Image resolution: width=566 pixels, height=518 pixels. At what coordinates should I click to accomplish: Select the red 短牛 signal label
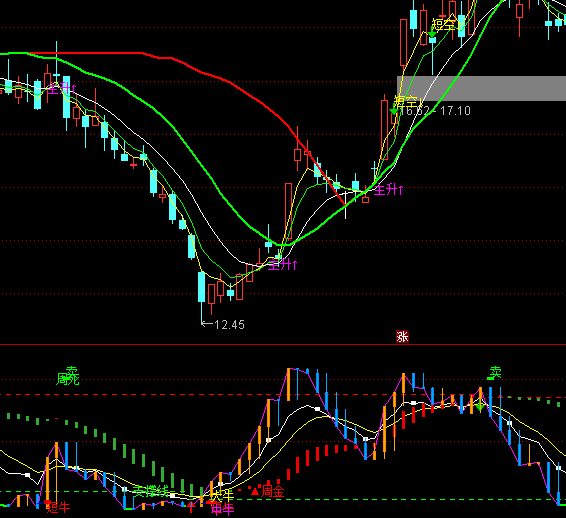click(x=58, y=507)
